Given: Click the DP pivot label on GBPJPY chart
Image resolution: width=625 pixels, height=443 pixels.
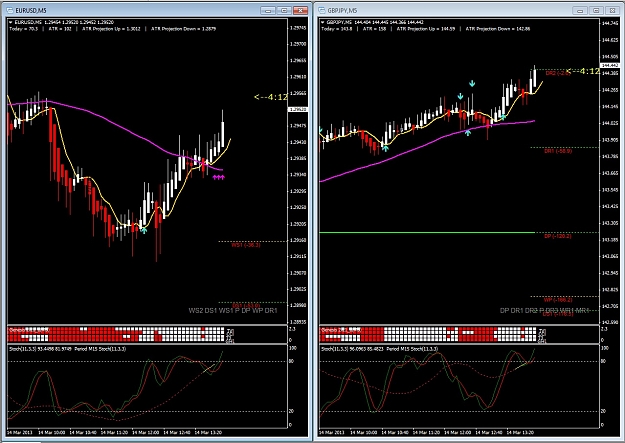Looking at the screenshot, I should [x=558, y=236].
